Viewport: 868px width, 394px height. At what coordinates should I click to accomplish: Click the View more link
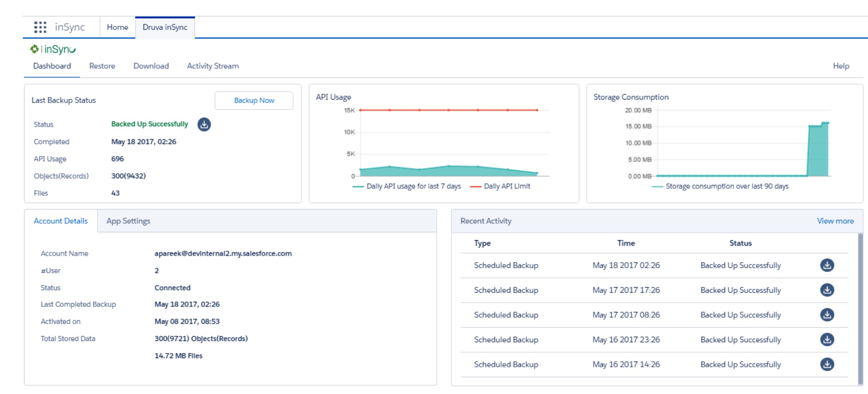(835, 221)
